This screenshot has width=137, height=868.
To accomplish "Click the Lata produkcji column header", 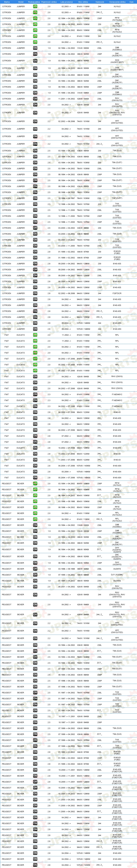I will tap(66, 2).
